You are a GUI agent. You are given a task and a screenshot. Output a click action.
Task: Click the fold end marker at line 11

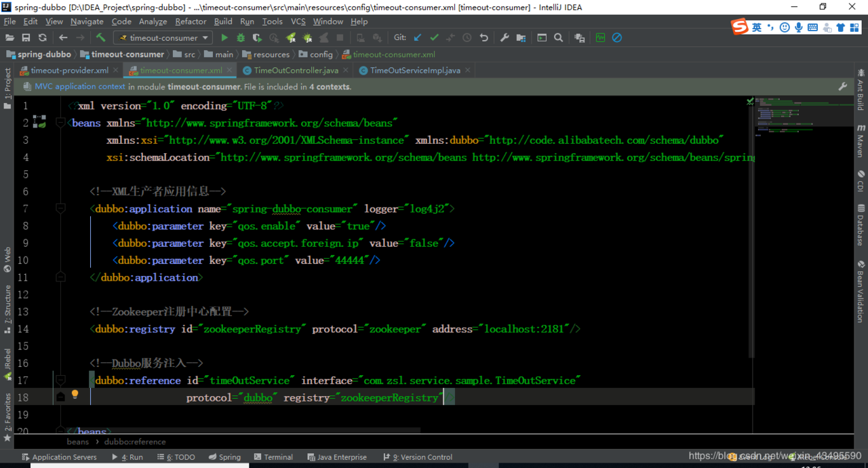60,277
